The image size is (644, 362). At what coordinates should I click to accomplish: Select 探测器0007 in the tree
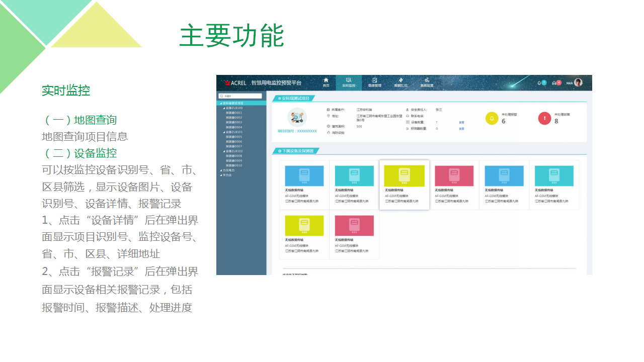click(234, 146)
